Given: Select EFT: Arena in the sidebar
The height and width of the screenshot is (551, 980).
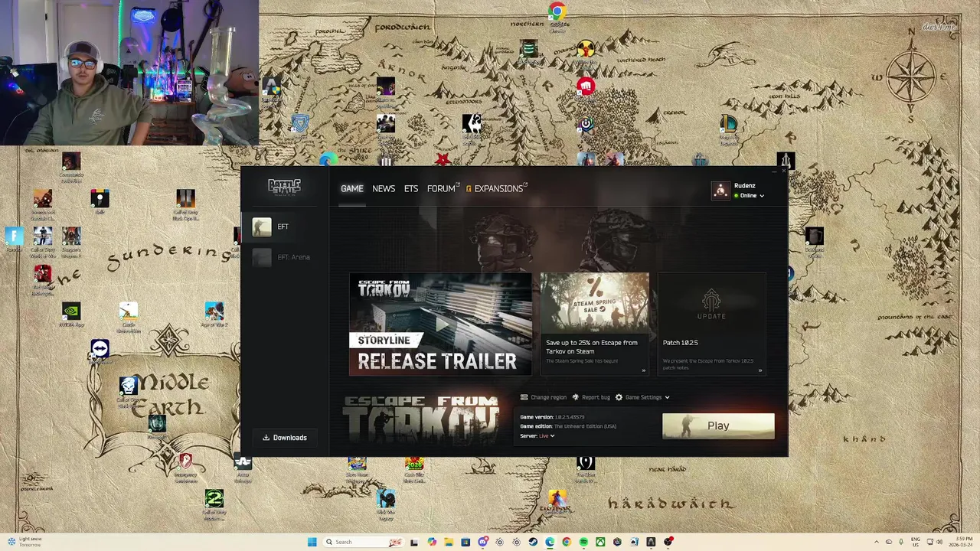Looking at the screenshot, I should point(285,257).
